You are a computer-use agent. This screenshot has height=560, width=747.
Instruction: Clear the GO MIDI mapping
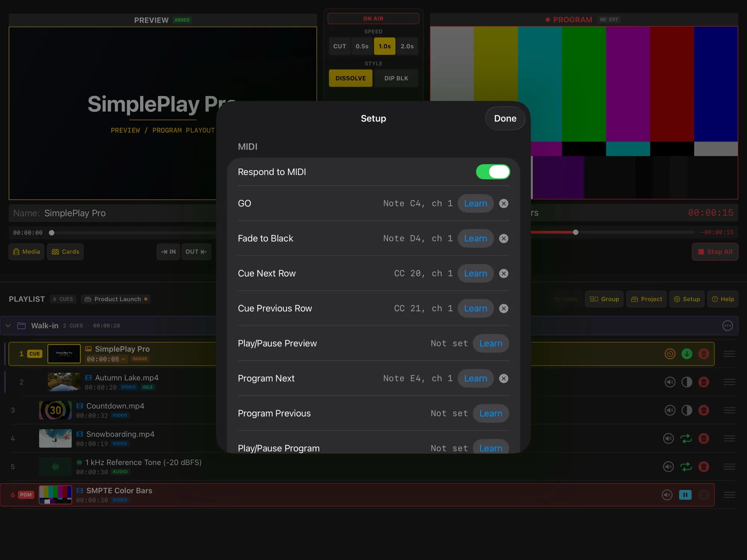pyautogui.click(x=503, y=203)
